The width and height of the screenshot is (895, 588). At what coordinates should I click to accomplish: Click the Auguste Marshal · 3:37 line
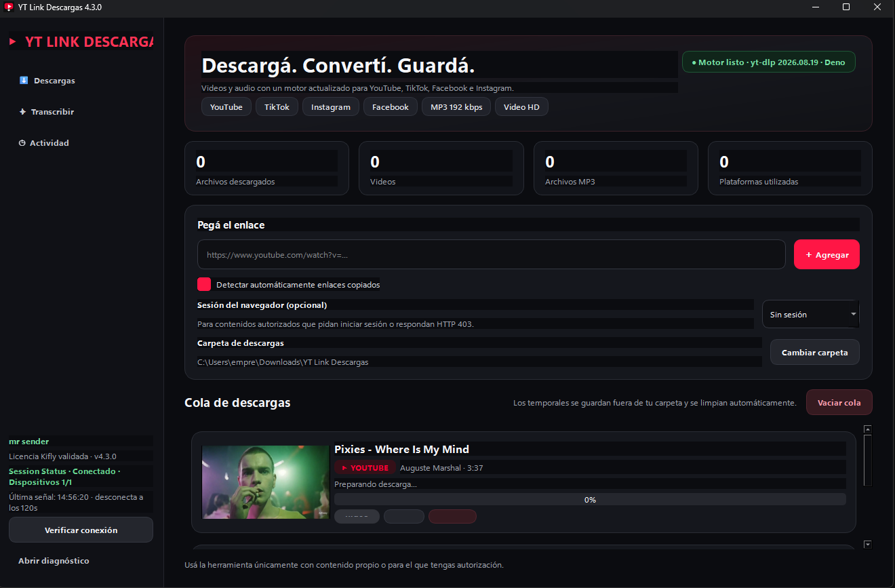pyautogui.click(x=441, y=468)
